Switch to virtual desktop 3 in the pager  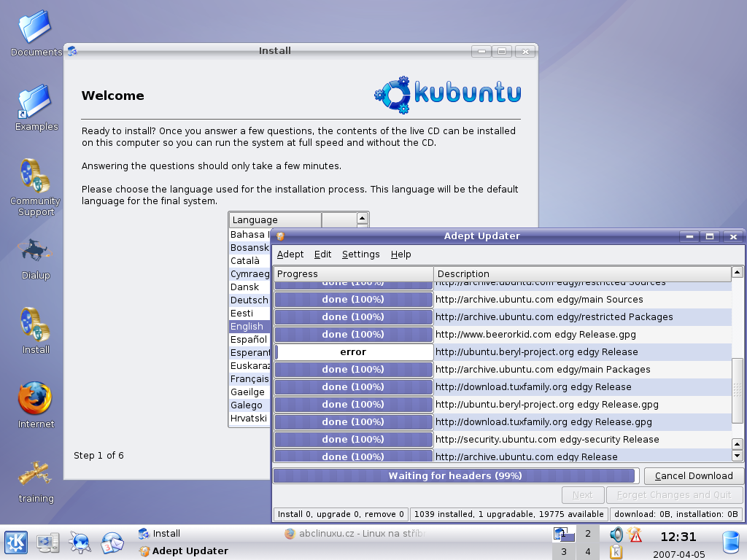click(564, 551)
